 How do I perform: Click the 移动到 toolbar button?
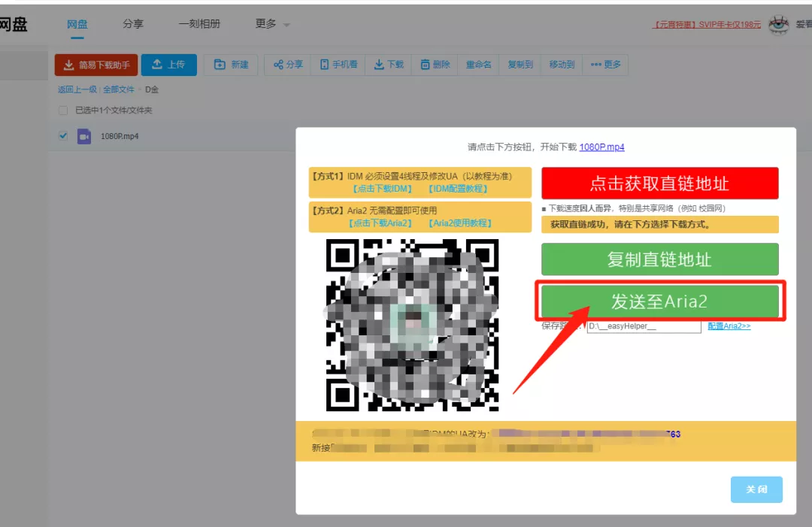562,65
